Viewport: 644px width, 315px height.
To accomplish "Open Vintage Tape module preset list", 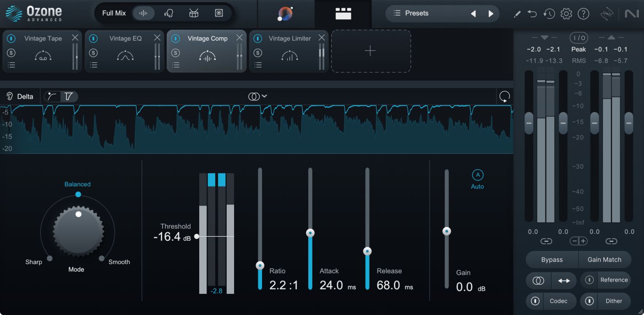I will pos(11,65).
